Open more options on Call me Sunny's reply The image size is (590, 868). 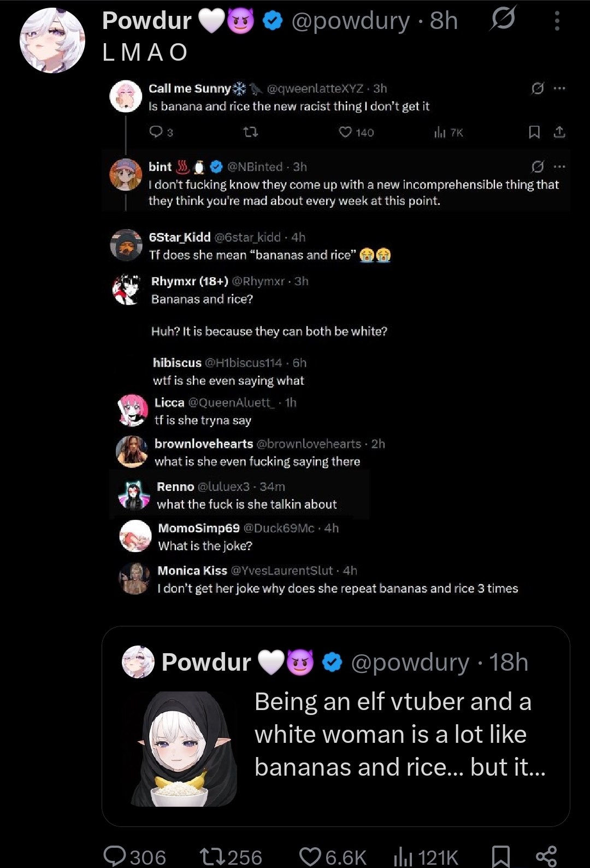tap(559, 88)
